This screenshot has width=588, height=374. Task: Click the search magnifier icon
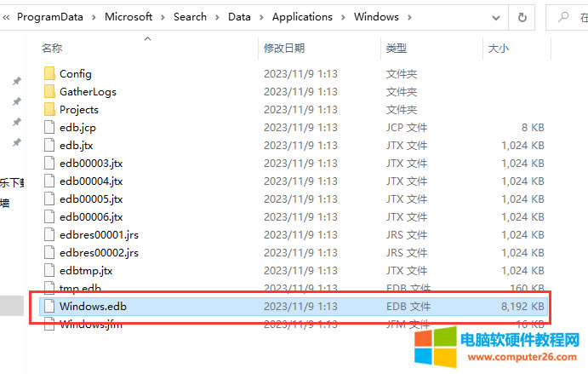click(x=562, y=17)
